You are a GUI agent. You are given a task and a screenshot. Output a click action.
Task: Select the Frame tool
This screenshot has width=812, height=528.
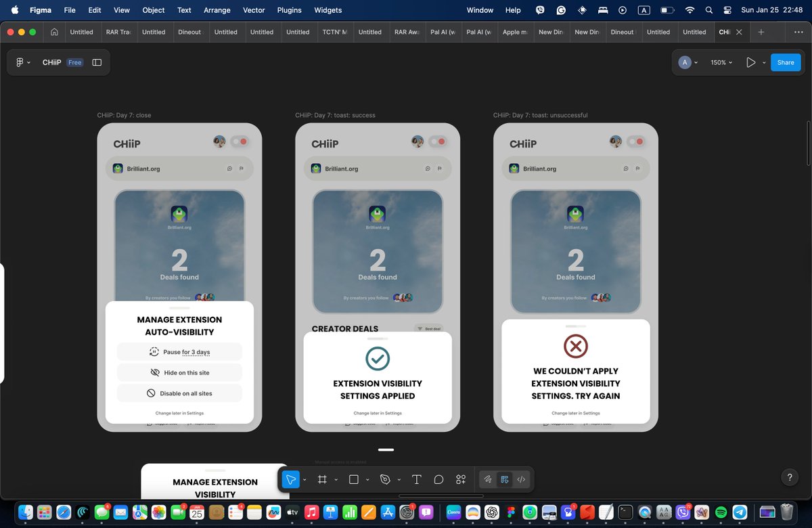pyautogui.click(x=322, y=479)
